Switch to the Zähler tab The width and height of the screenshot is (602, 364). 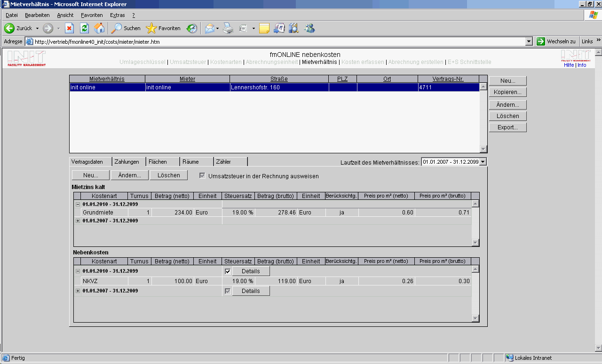pos(230,162)
